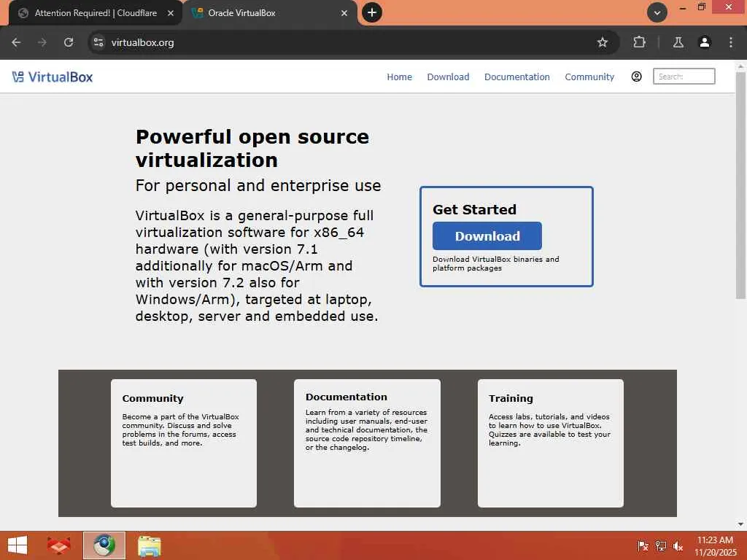Click the address bar URL virtualbox.org
Screen dimensions: 747x560
[x=142, y=42]
